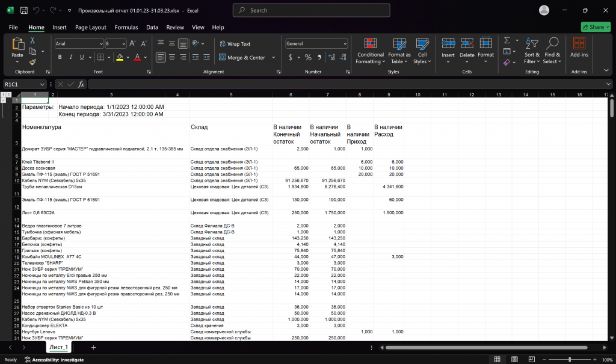Click Accessibility: Investigate in status bar

54,360
